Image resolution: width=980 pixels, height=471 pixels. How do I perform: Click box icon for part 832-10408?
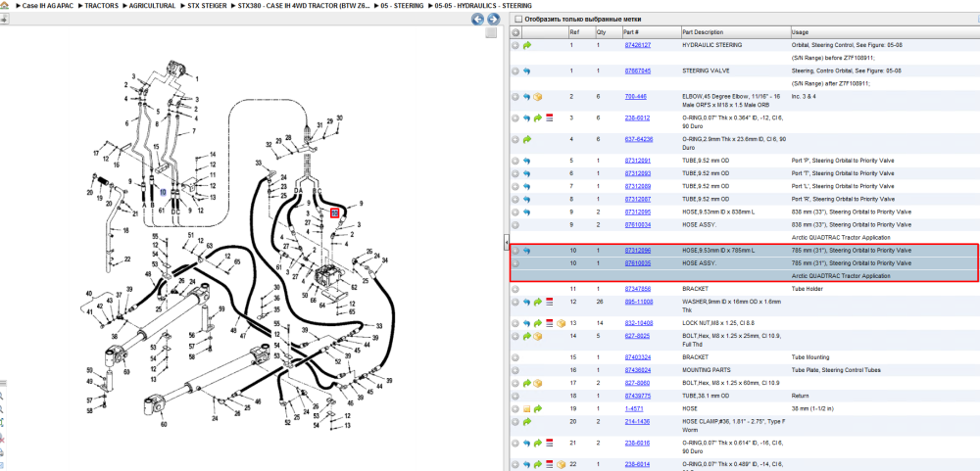pyautogui.click(x=561, y=323)
